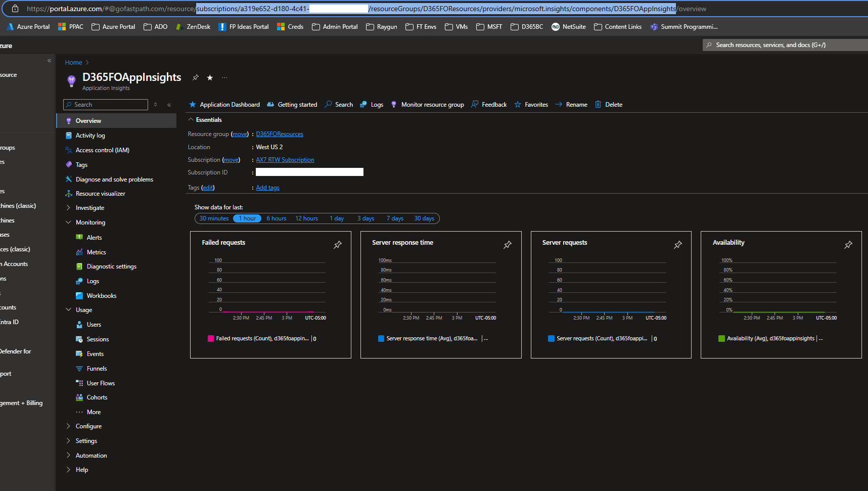868x491 pixels.
Task: Select Overview in the resource menu
Action: (116, 121)
